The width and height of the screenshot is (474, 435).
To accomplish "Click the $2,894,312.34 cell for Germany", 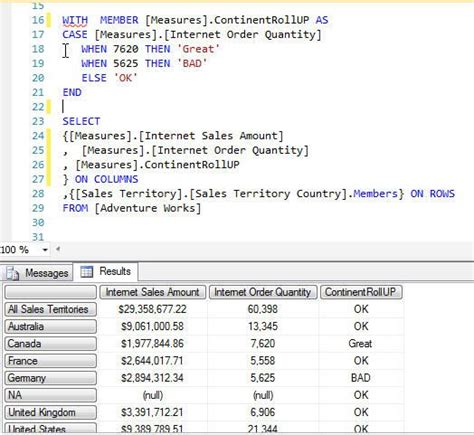I will [x=153, y=378].
